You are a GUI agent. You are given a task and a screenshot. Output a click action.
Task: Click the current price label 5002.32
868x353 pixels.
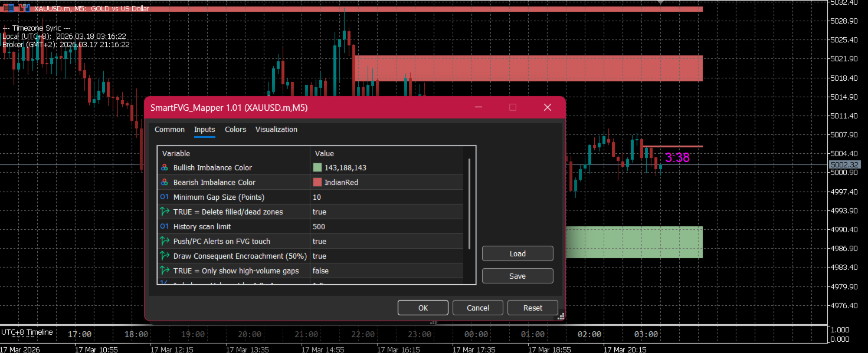click(843, 165)
